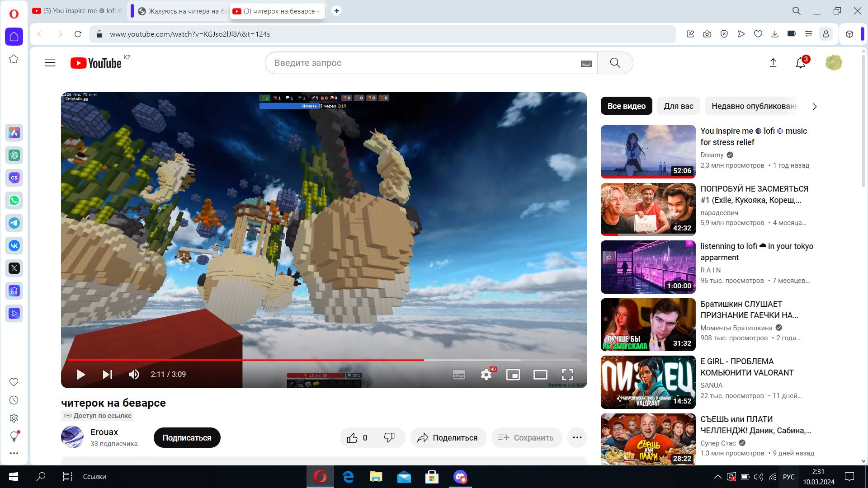
Task: Open the YouTube account avatar menu
Action: click(834, 63)
